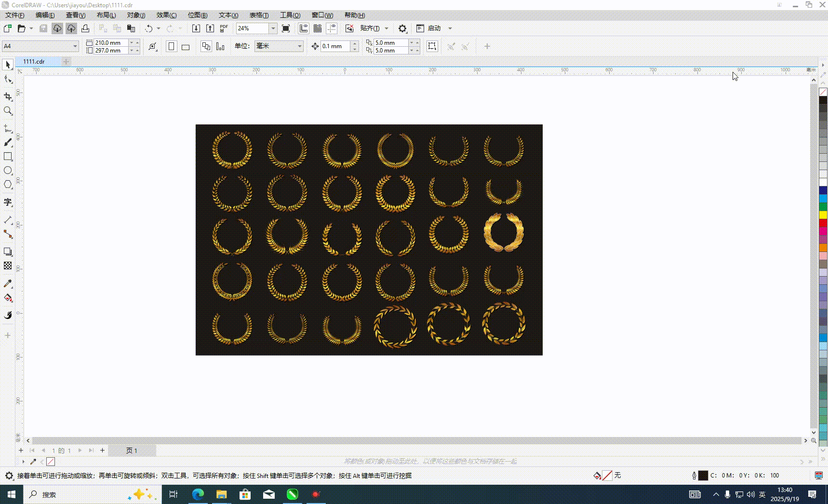Screen dimensions: 828x504
Task: Open Microsoft Edge from the taskbar
Action: click(x=198, y=494)
